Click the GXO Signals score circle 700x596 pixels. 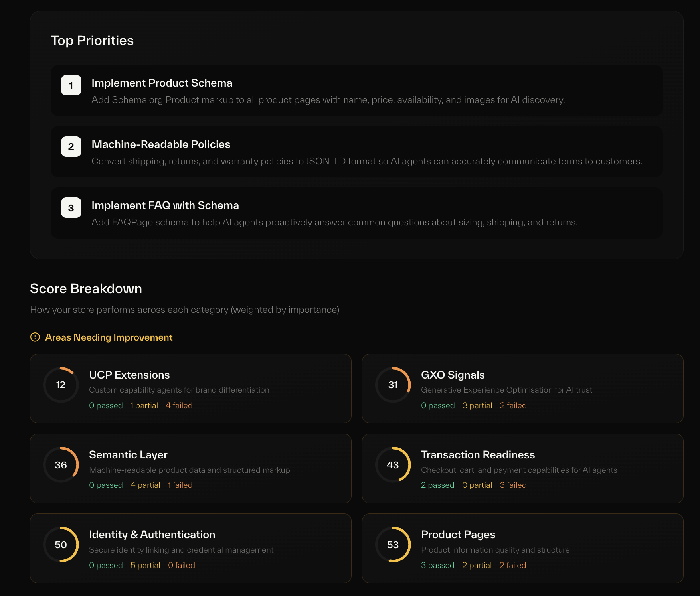pyautogui.click(x=393, y=384)
